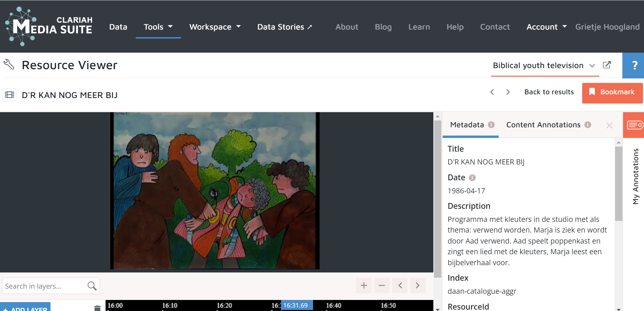This screenshot has width=644, height=311.
Task: Open the annotation tag icon panel
Action: [634, 125]
